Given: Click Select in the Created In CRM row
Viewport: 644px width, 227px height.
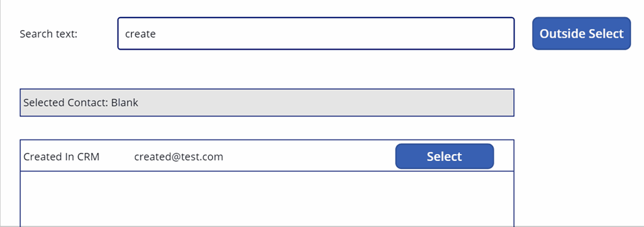Looking at the screenshot, I should [x=445, y=156].
